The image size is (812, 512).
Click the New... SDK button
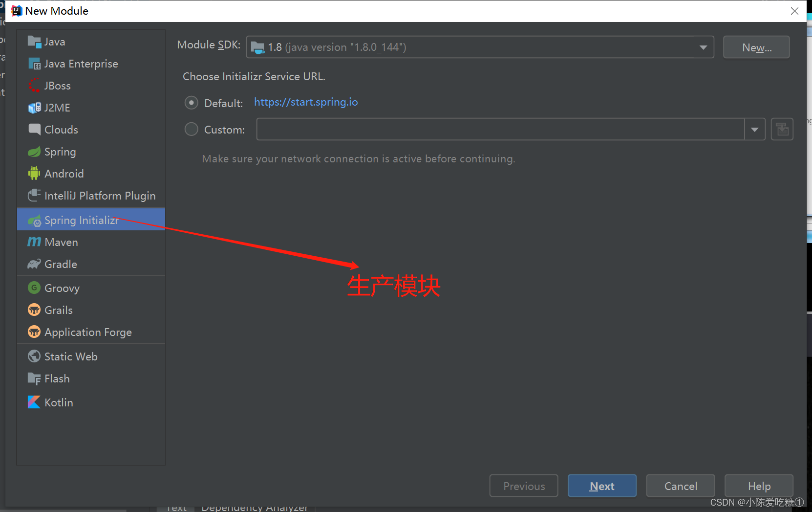[x=756, y=47]
